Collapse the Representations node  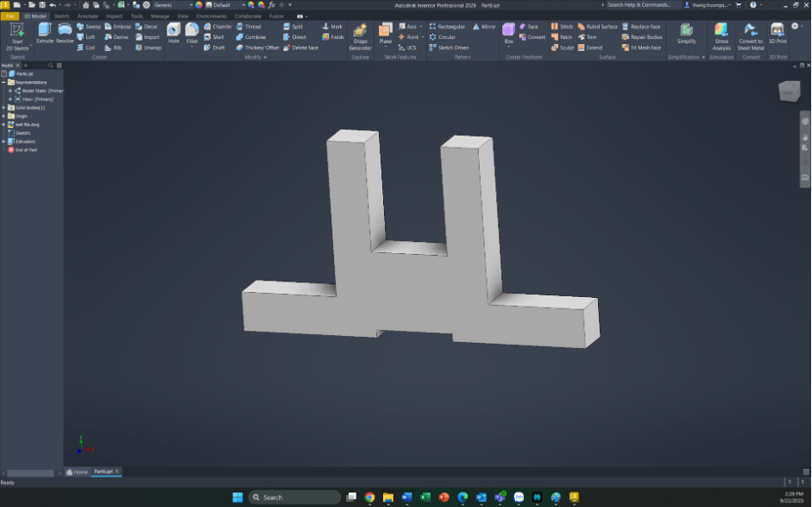point(3,82)
